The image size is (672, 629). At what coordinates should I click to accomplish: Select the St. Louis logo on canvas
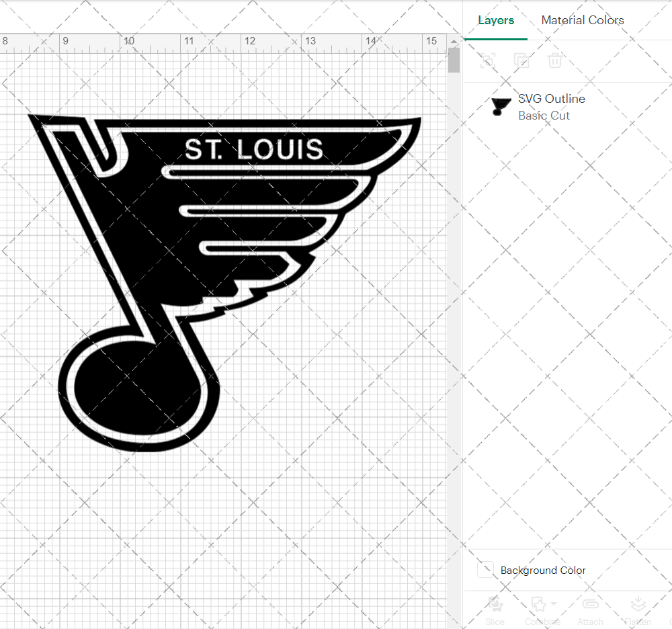tap(224, 283)
